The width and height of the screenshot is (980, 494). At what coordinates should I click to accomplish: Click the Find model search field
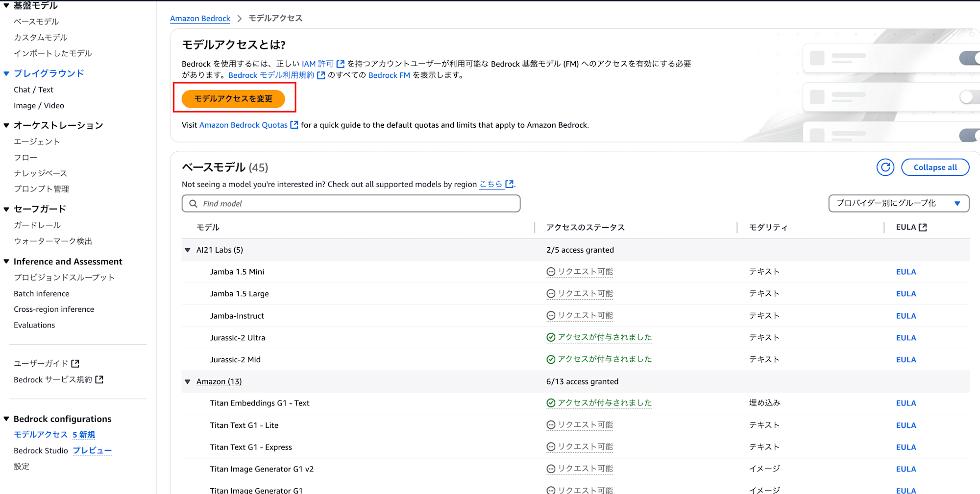[x=351, y=203]
